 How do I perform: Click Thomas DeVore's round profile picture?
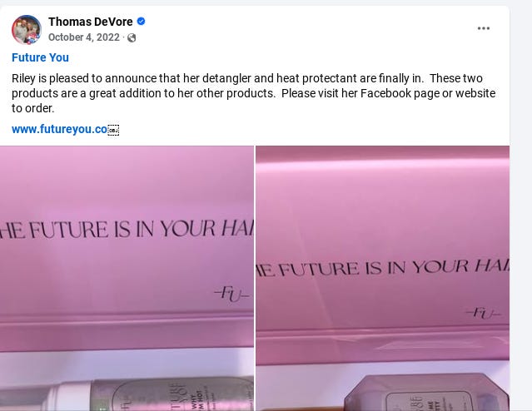click(27, 29)
